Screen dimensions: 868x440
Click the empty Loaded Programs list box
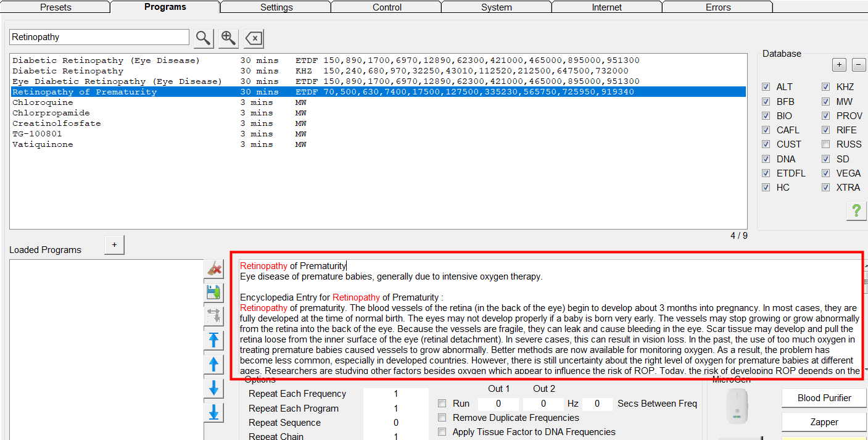tap(106, 349)
